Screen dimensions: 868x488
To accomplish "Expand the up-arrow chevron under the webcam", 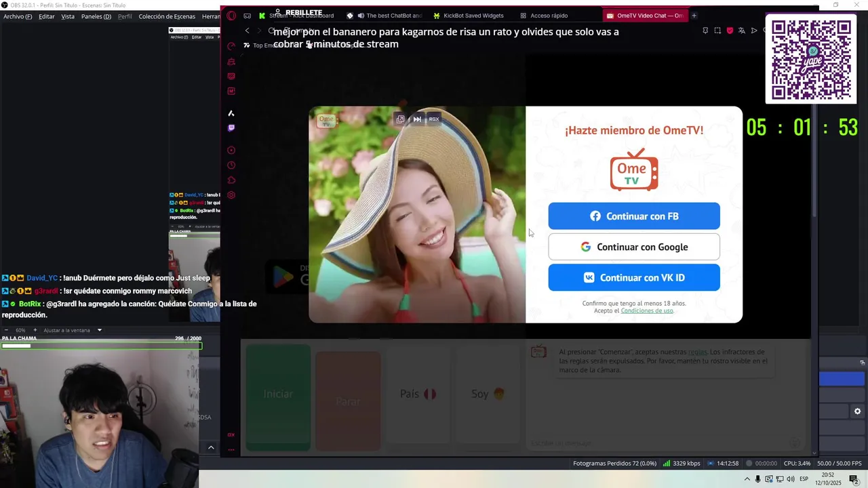I will (x=211, y=447).
